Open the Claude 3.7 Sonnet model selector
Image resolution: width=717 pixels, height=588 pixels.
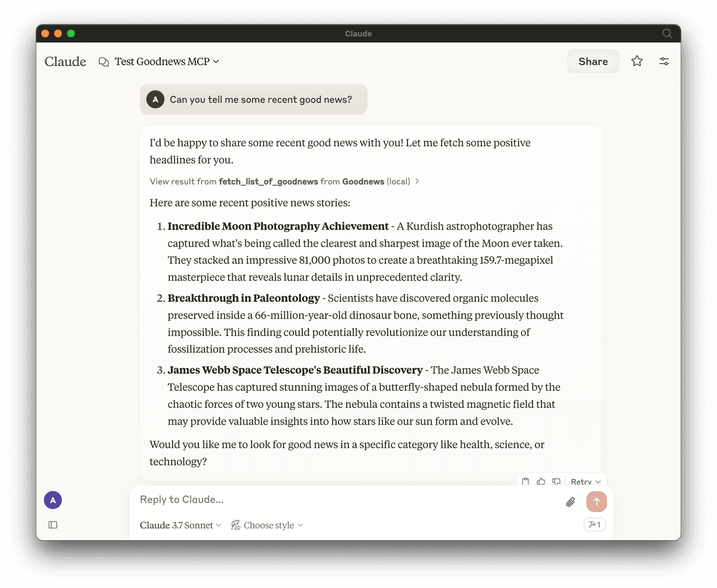[180, 525]
